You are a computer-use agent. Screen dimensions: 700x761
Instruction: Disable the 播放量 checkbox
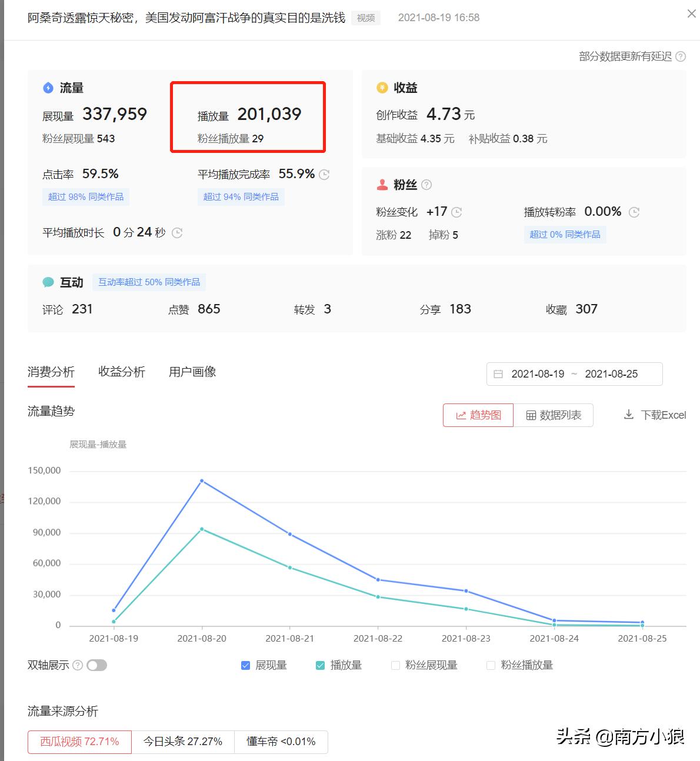(x=321, y=665)
